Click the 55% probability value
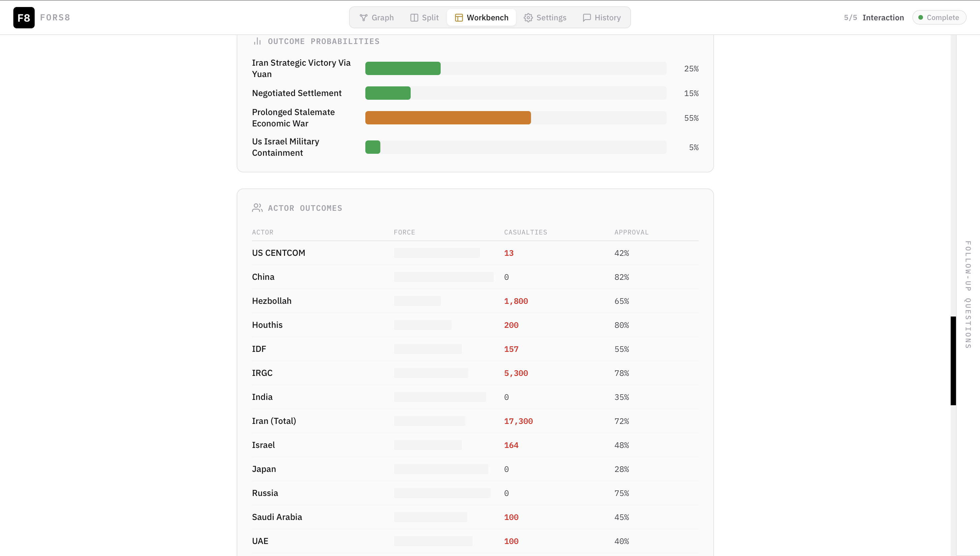The height and width of the screenshot is (556, 980). (691, 118)
